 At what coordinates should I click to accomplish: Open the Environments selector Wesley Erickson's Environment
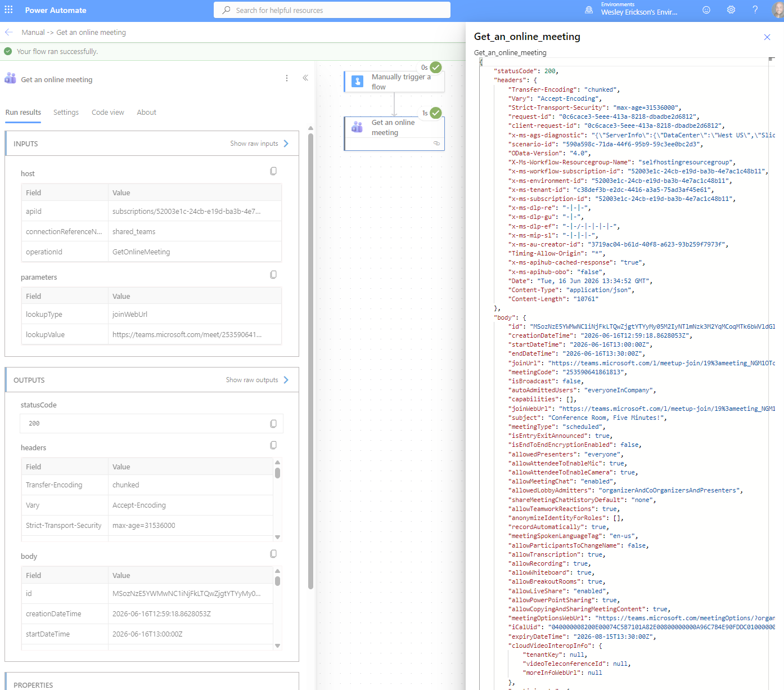click(639, 8)
